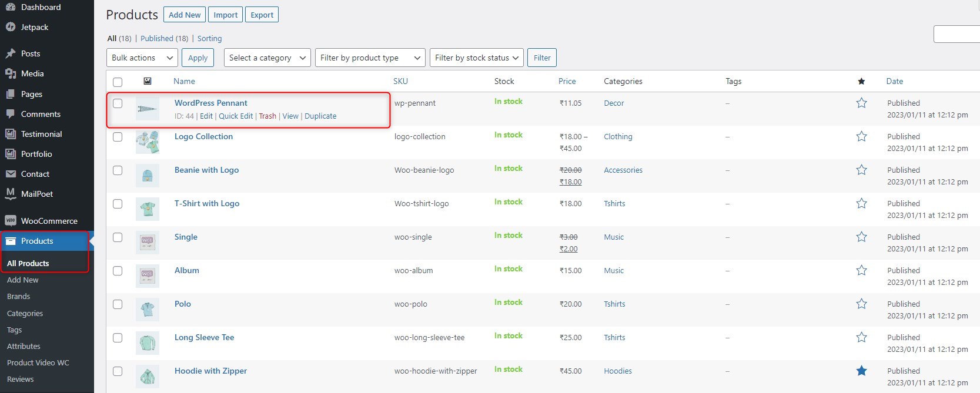
Task: Open Add New in Products submenu
Action: pyautogui.click(x=23, y=280)
